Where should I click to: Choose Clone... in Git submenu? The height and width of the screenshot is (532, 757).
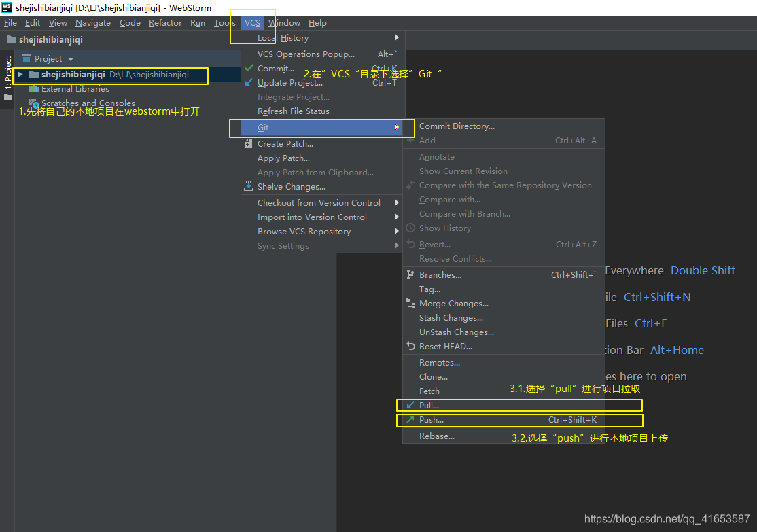[504, 376]
